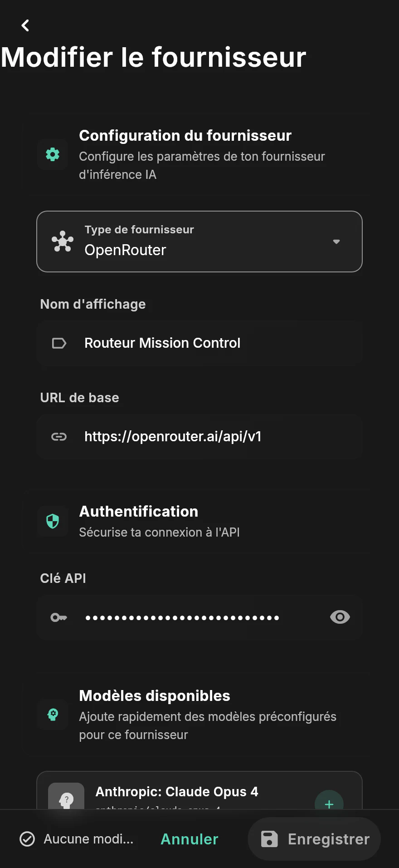Screen dimensions: 399x868
Task: Click the Modèles disponibles head icon
Action: coord(53,715)
